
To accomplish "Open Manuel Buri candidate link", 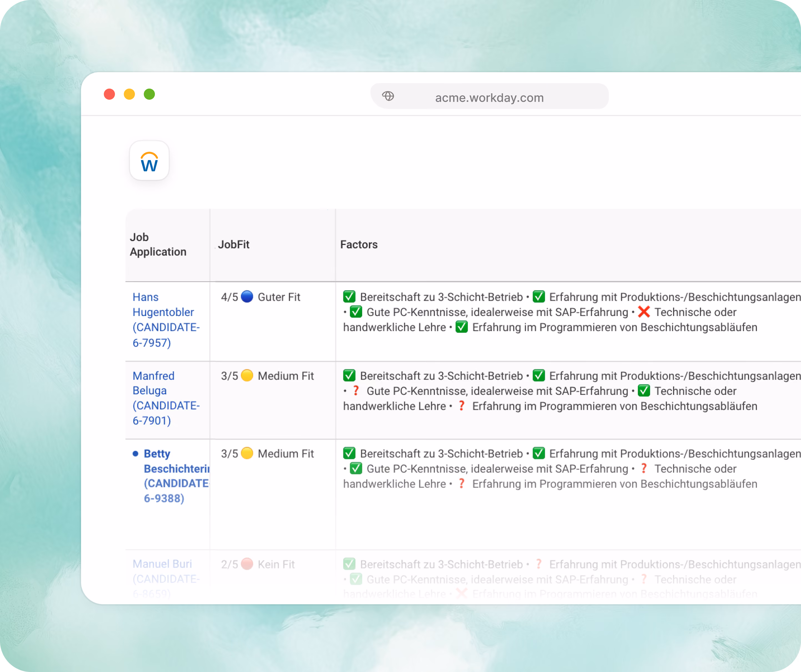I will coord(166,578).
